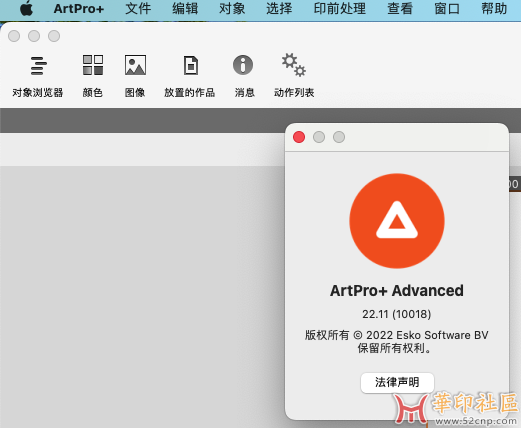Open the 对象 (Object) menu
The image size is (521, 428).
pos(232,9)
